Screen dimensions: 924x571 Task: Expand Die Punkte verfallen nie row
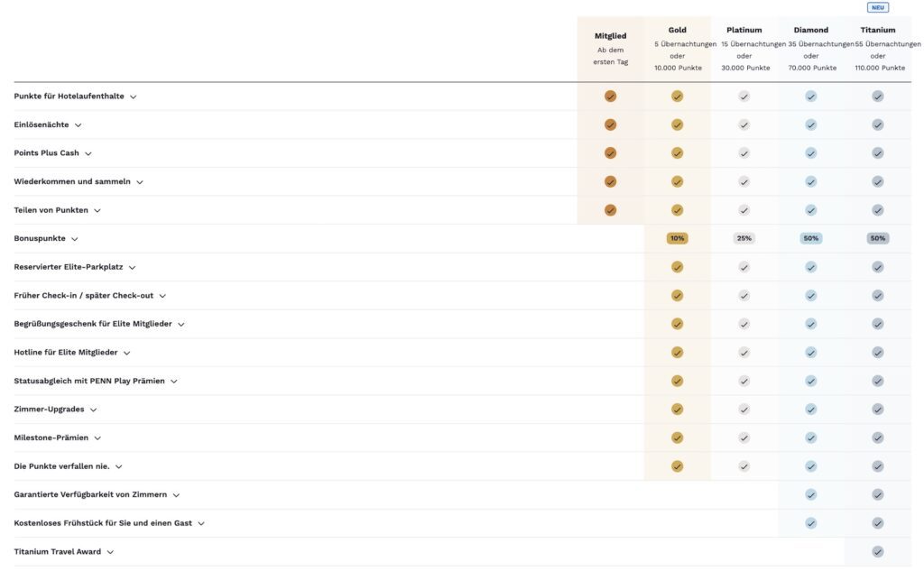point(118,466)
